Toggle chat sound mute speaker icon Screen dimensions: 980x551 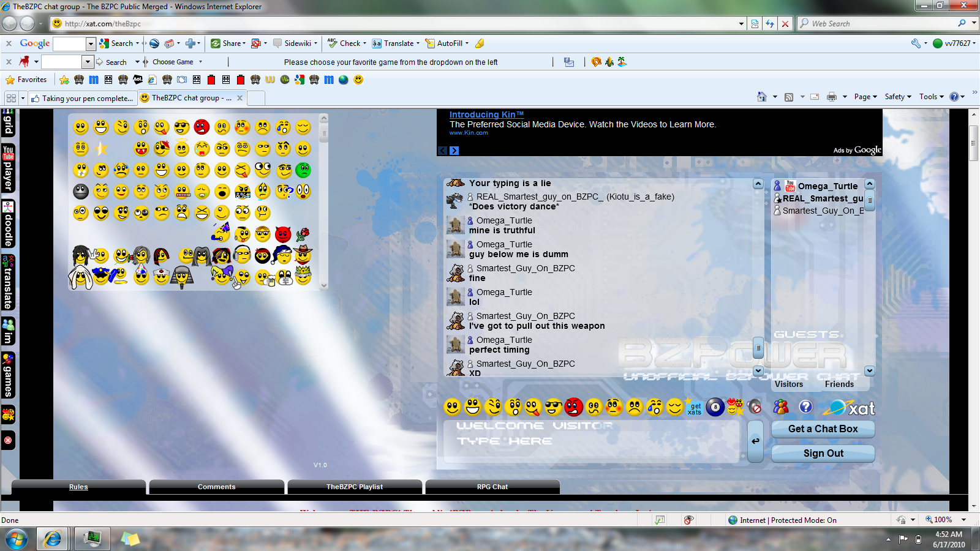point(755,407)
